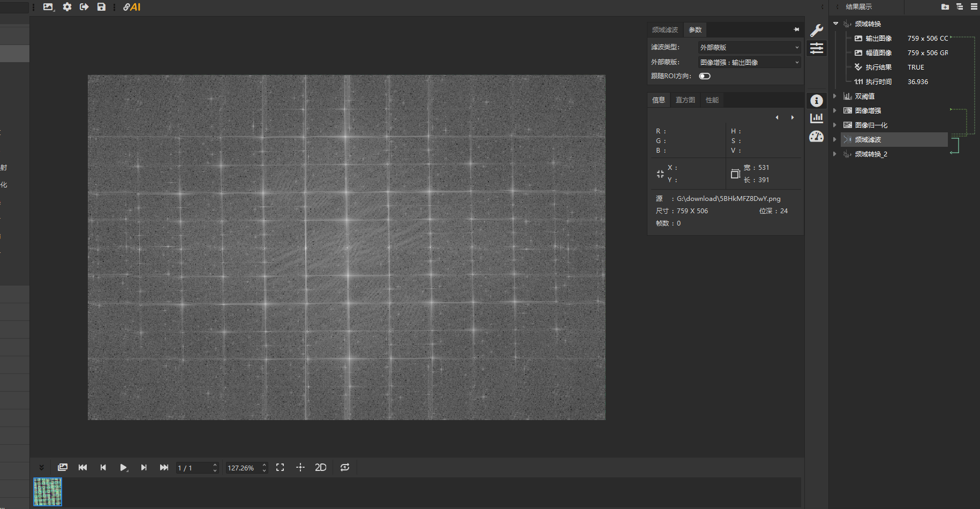This screenshot has width=980, height=509.
Task: Toggle the 2D view button
Action: pos(321,468)
